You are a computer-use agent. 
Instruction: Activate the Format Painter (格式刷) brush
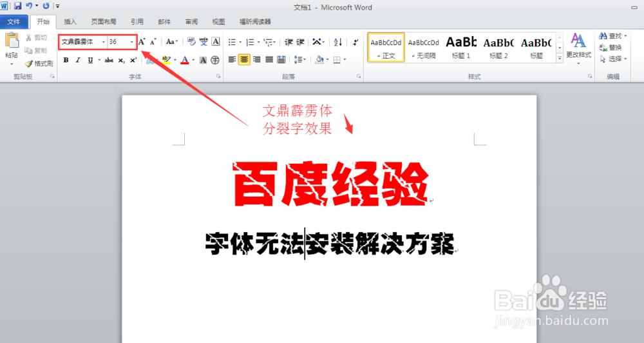click(39, 63)
